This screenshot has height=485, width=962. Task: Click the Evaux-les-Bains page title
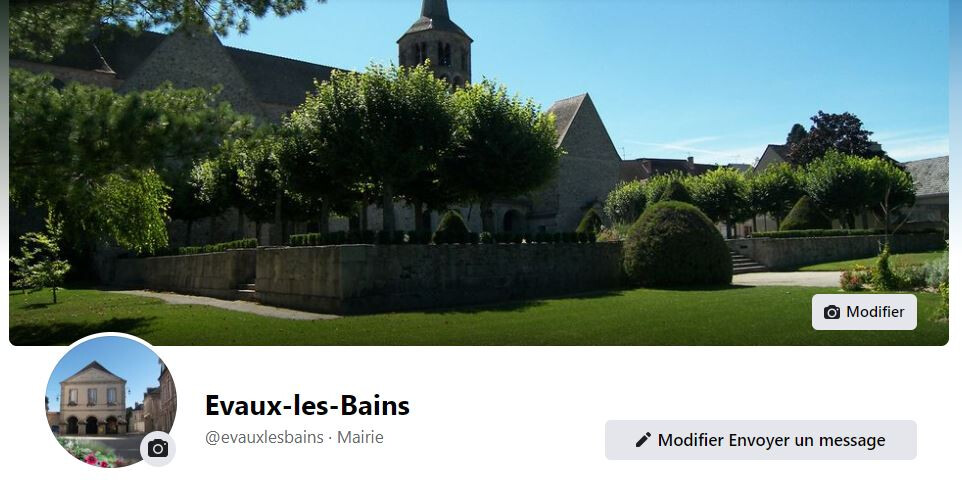click(x=307, y=405)
